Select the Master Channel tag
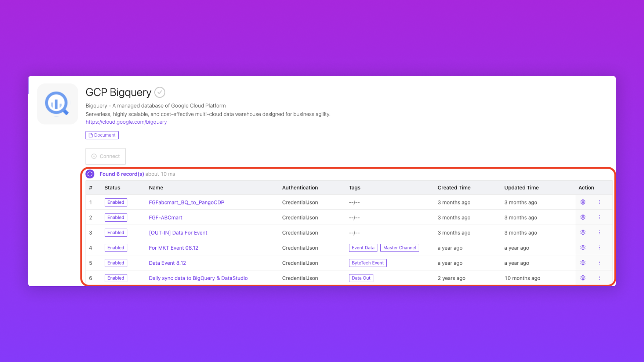 pyautogui.click(x=399, y=248)
